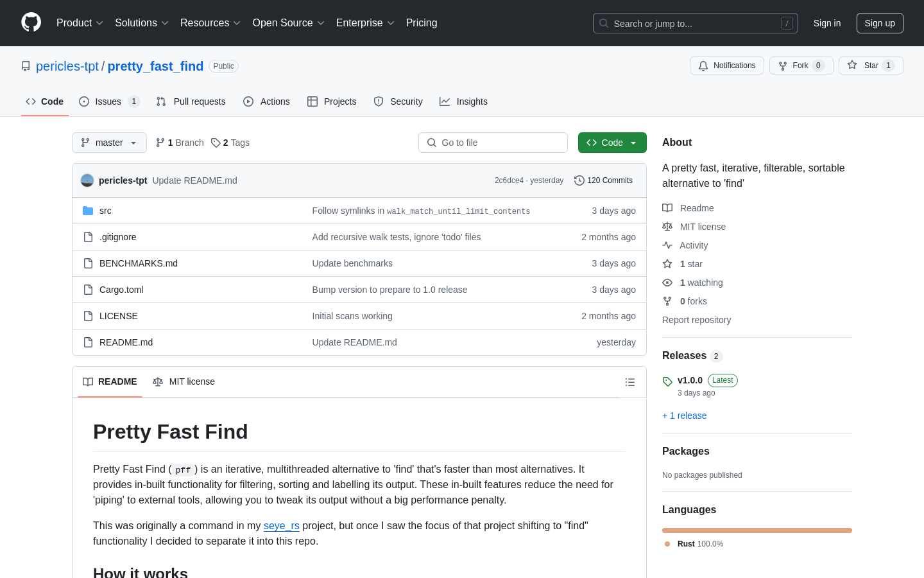The image size is (924, 578).
Task: Open the Insights tab
Action: tap(463, 101)
